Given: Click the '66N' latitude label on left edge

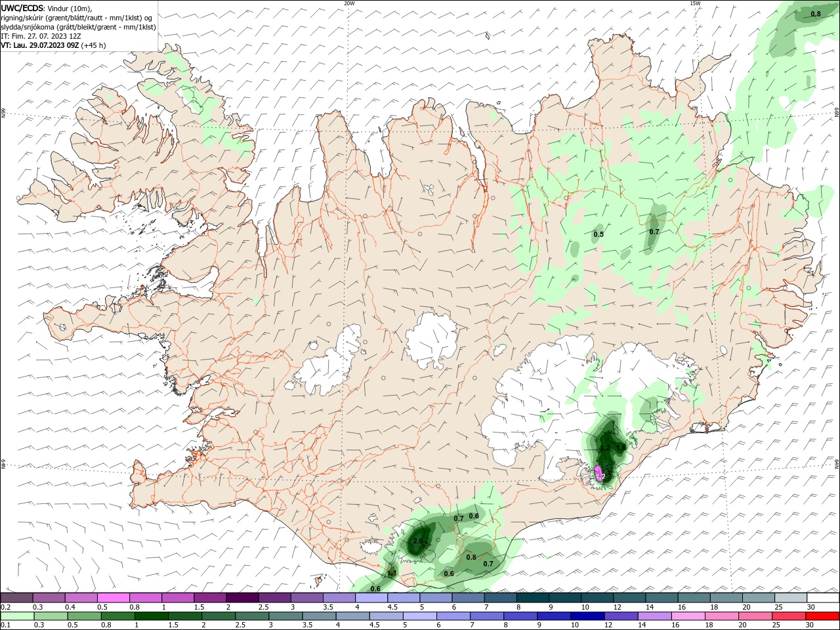Looking at the screenshot, I should [x=3, y=114].
